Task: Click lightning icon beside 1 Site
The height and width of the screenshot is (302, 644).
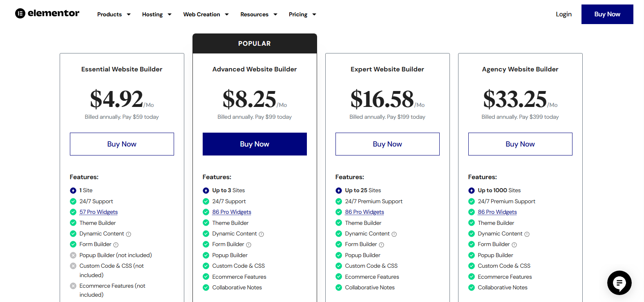Action: click(73, 191)
